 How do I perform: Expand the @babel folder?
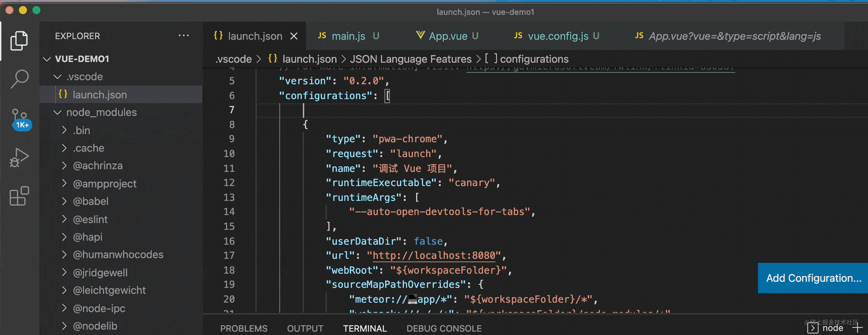coord(64,201)
